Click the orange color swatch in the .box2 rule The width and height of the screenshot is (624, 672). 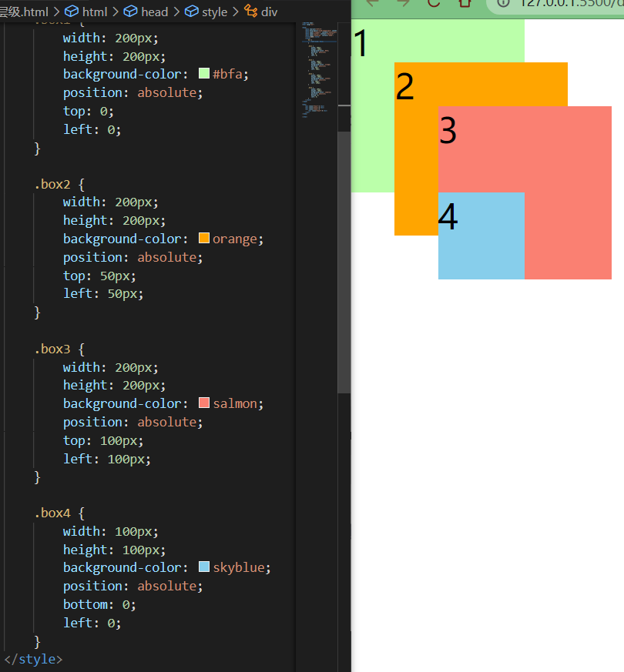point(203,239)
